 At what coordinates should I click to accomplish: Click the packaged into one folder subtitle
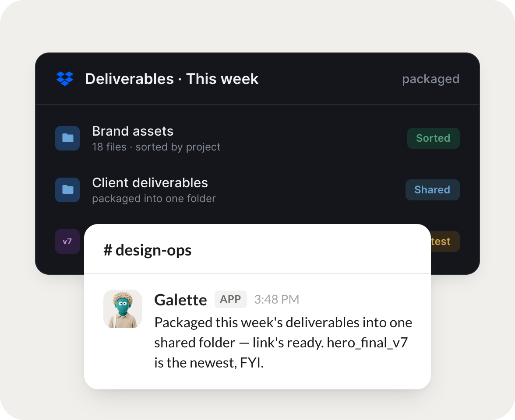coord(154,199)
